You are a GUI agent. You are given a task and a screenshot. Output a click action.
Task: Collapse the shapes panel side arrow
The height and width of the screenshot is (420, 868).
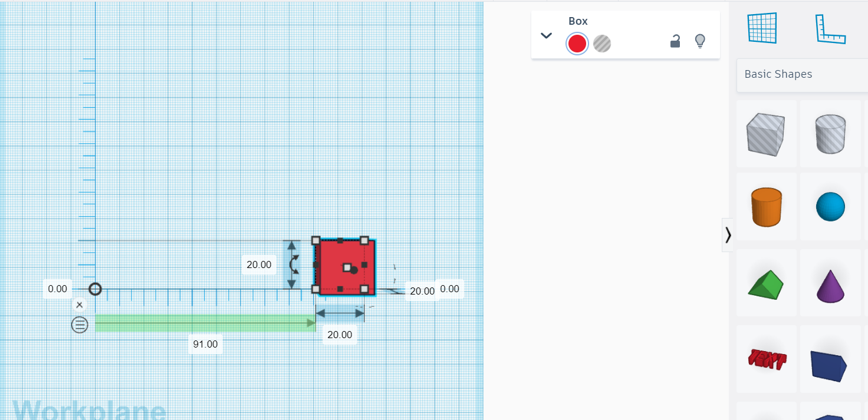pos(728,235)
